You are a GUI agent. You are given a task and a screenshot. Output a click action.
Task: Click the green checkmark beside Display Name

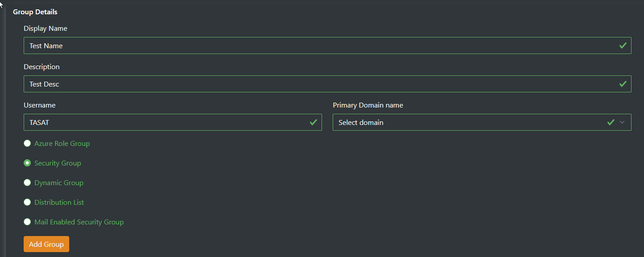pyautogui.click(x=623, y=45)
